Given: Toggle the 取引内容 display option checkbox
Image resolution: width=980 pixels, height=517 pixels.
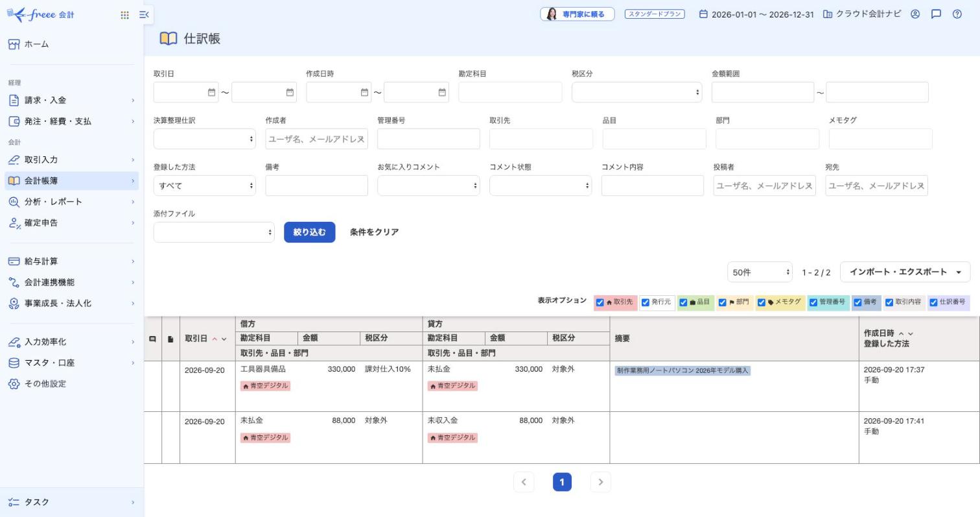Looking at the screenshot, I should click(x=889, y=302).
